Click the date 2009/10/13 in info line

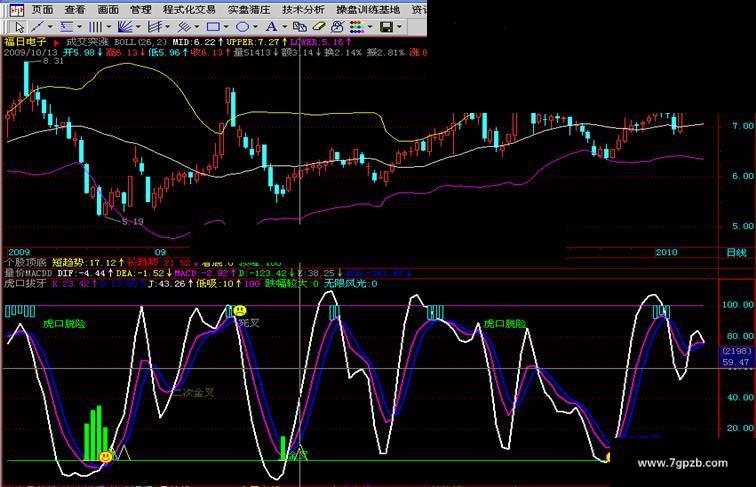coord(31,52)
